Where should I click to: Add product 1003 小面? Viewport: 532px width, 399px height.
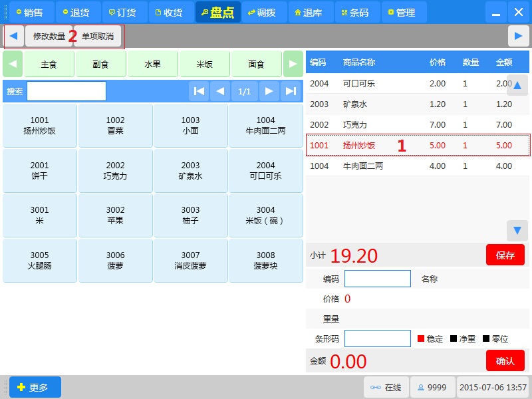191,126
